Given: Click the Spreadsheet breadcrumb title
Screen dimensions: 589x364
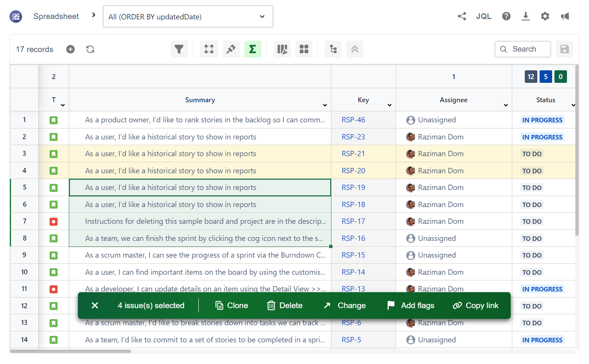Looking at the screenshot, I should tap(56, 16).
